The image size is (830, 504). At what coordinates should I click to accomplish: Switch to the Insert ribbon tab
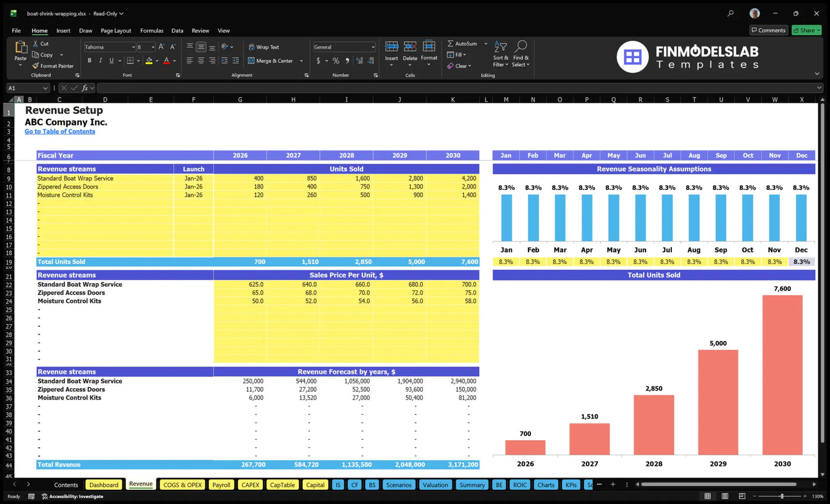click(63, 30)
